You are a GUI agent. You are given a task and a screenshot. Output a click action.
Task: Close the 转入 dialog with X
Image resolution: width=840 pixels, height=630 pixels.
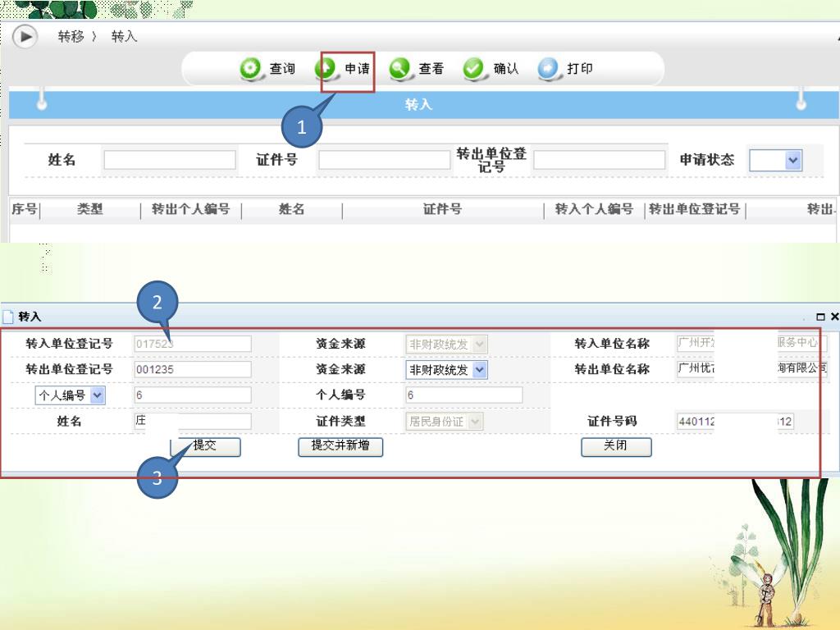coord(834,317)
